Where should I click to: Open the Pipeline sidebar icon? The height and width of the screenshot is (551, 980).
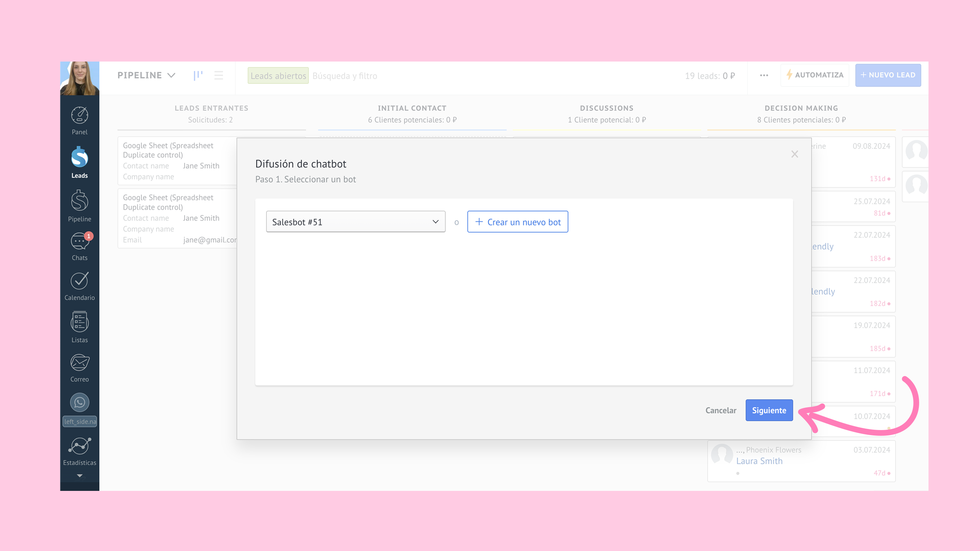(x=79, y=206)
